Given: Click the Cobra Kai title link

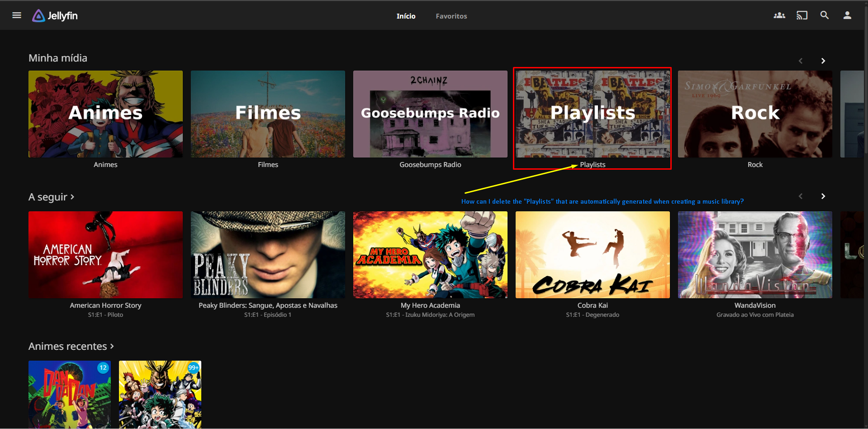Looking at the screenshot, I should (x=592, y=305).
